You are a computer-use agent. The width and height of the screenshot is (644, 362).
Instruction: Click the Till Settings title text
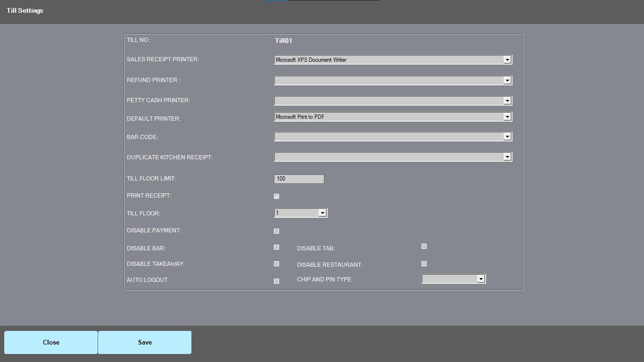tap(25, 10)
